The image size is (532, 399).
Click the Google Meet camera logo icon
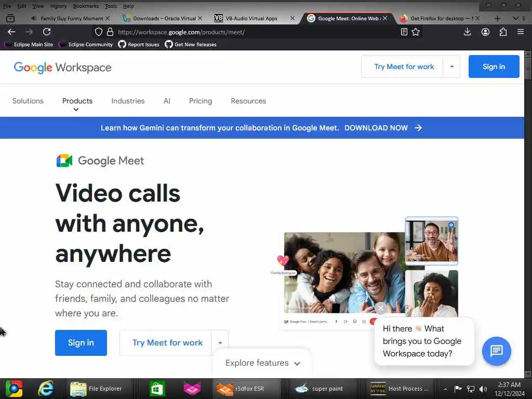[x=64, y=161]
